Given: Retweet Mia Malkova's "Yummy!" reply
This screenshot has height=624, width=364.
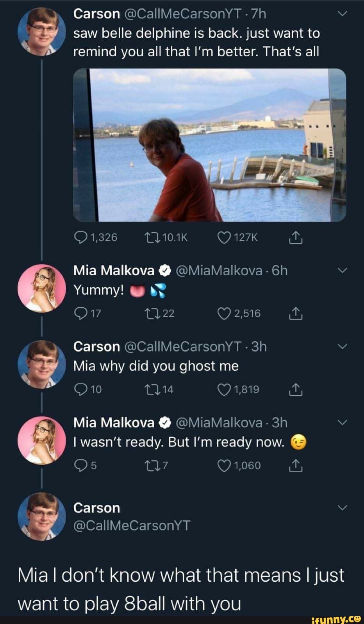Looking at the screenshot, I should (x=151, y=314).
